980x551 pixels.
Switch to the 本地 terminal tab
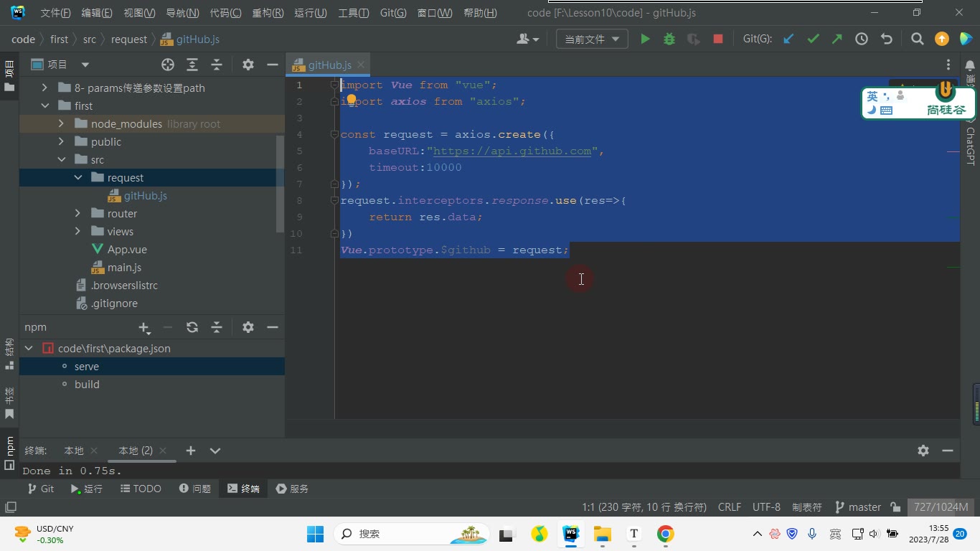[74, 451]
